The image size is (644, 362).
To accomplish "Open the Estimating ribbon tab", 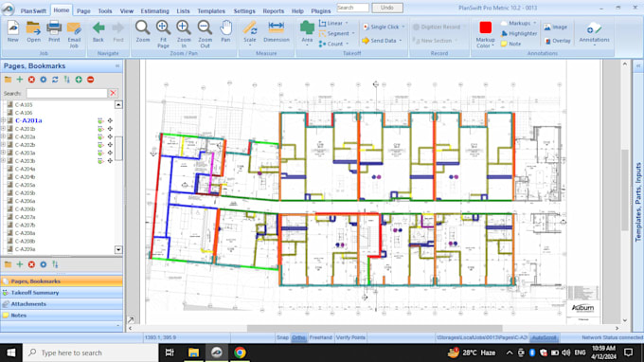I will [x=154, y=11].
